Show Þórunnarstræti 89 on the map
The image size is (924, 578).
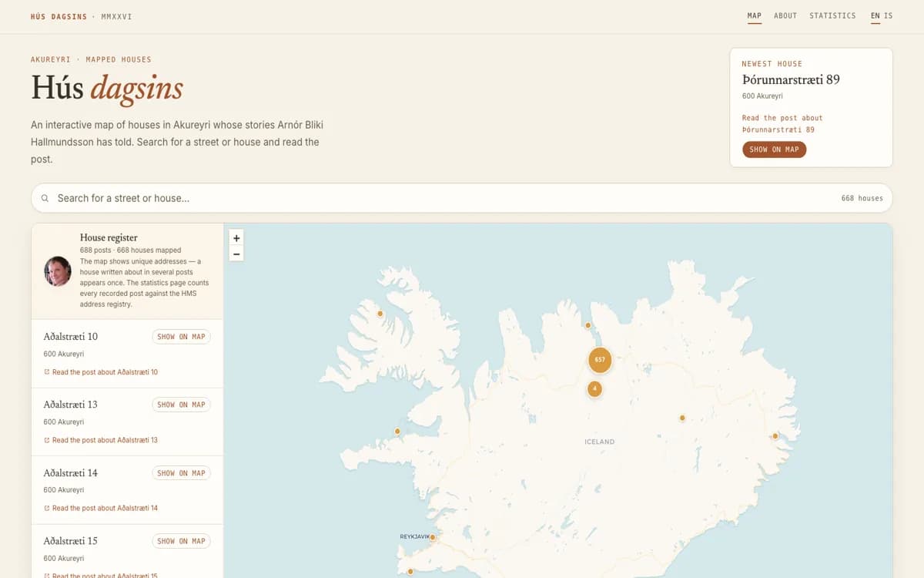tap(774, 150)
